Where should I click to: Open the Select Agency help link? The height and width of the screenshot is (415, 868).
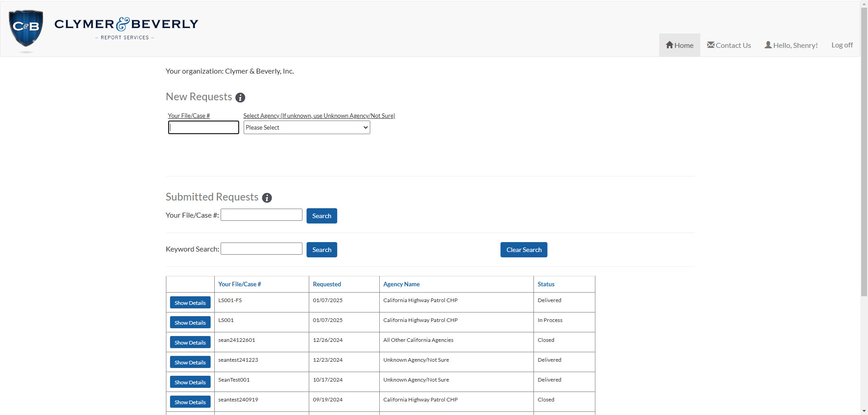coord(319,116)
